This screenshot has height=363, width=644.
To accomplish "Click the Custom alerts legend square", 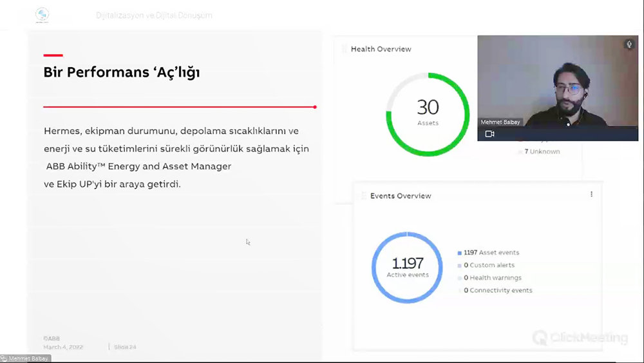I will point(460,266).
